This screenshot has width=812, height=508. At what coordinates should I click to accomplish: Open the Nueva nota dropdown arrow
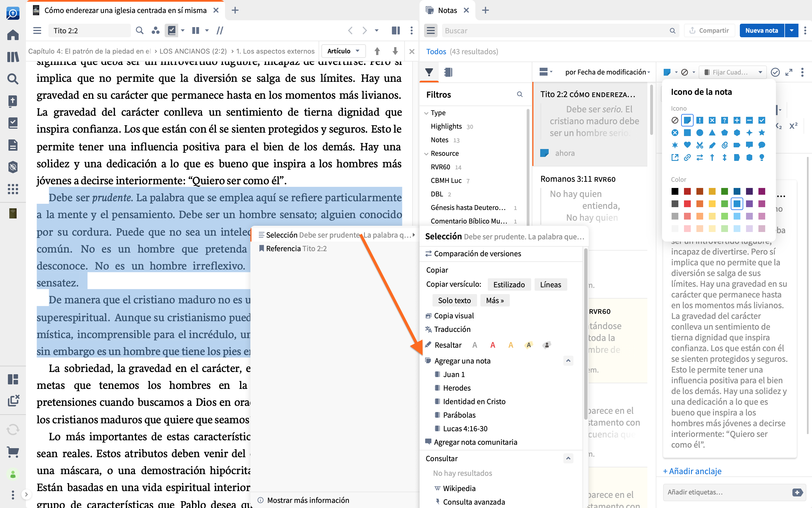tap(791, 30)
